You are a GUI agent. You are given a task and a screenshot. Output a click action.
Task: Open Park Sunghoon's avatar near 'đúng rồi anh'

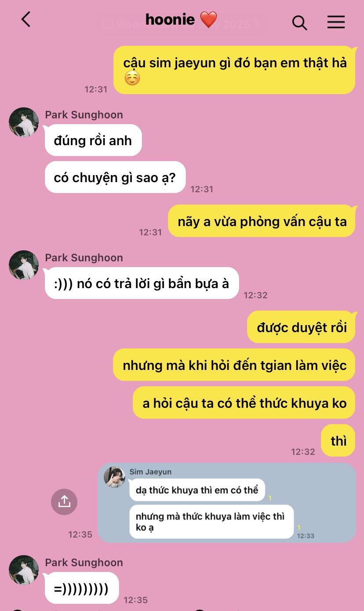(x=24, y=122)
